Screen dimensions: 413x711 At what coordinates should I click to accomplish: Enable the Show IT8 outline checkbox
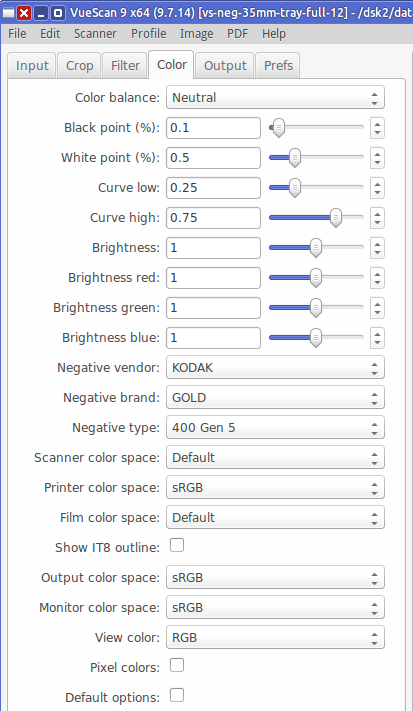tap(177, 545)
